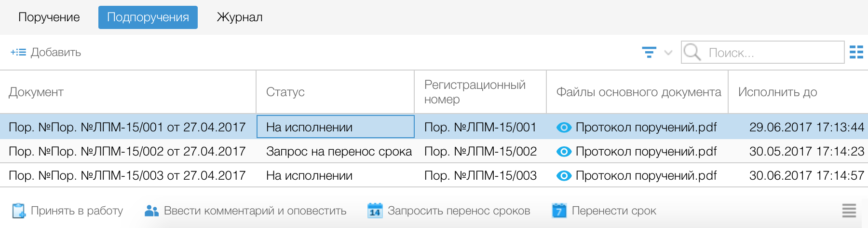The width and height of the screenshot is (868, 228).
Task: Preview the file in ЛПМ-15/003 row
Action: (564, 175)
